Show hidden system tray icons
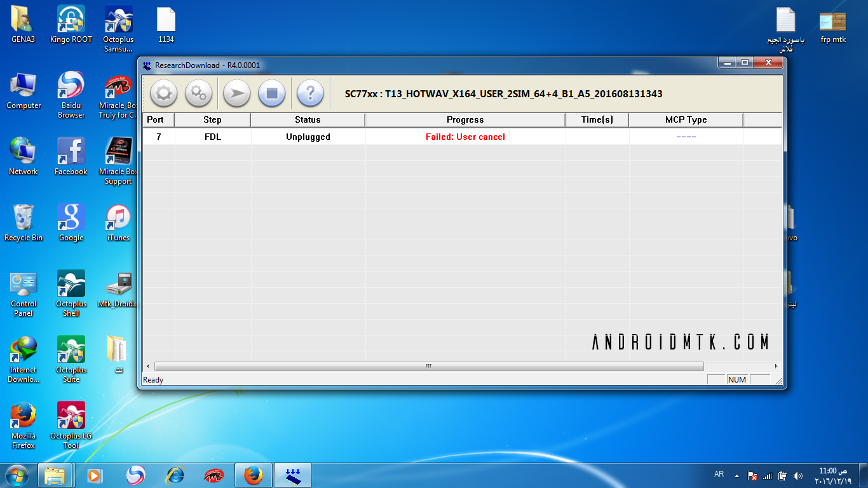Viewport: 868px width, 488px height. pos(736,475)
